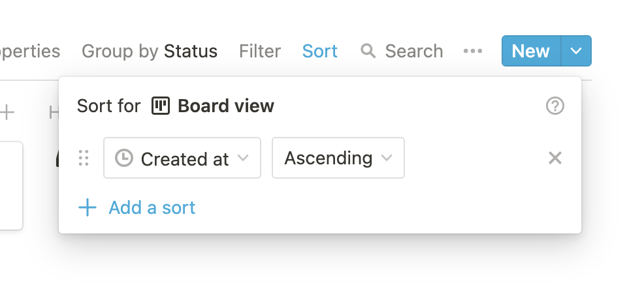Image resolution: width=644 pixels, height=283 pixels.
Task: Click the Add a sort link
Action: point(152,208)
